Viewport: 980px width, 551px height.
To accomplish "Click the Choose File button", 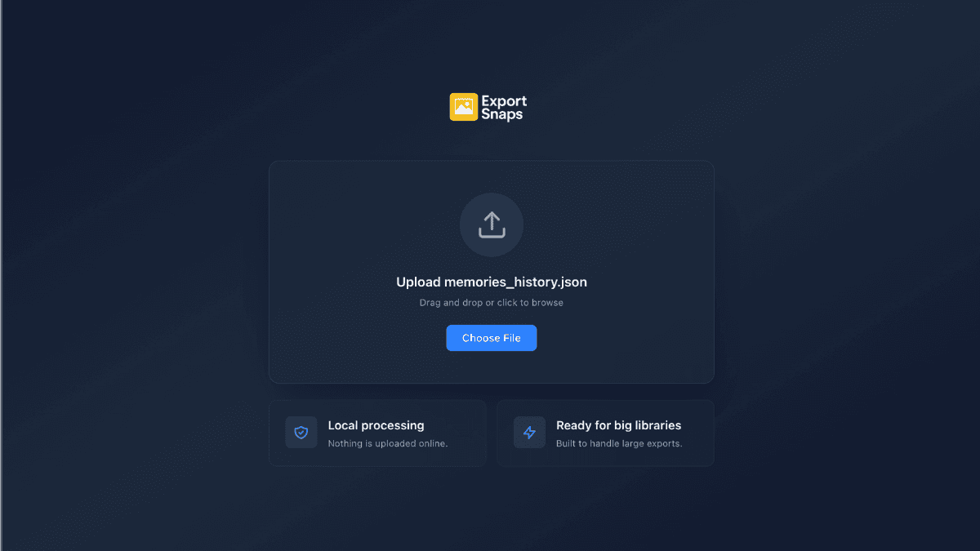I will (492, 338).
